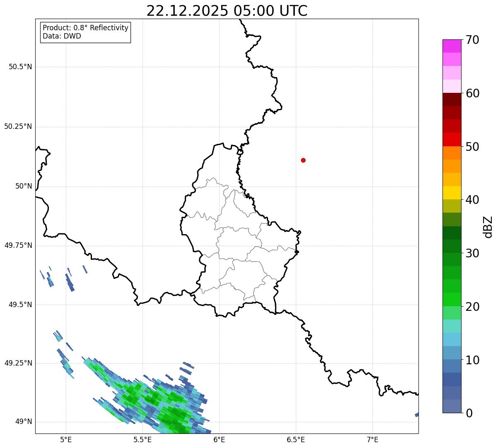Click the colorbar tick label 60
This screenshot has width=498, height=448.
click(x=472, y=93)
